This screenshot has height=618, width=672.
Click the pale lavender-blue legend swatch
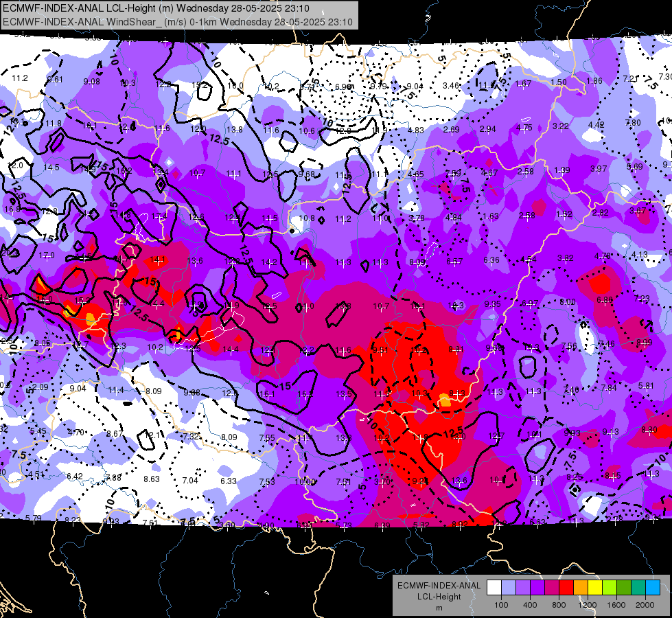[x=509, y=588]
